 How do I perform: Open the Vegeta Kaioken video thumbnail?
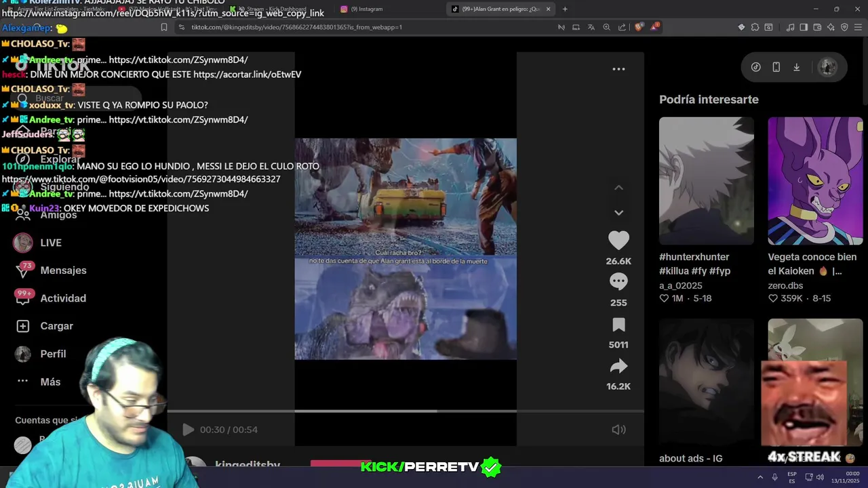(x=815, y=181)
